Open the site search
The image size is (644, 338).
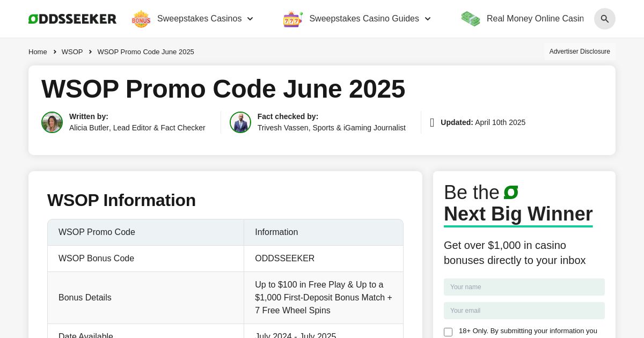pyautogui.click(x=605, y=19)
